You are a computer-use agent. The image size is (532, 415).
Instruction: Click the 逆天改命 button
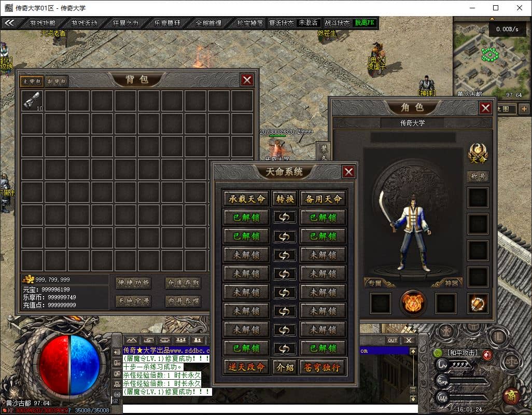247,367
